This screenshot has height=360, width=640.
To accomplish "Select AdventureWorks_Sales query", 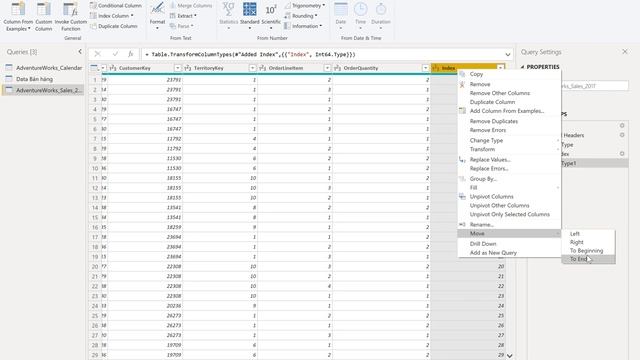I will [x=44, y=90].
